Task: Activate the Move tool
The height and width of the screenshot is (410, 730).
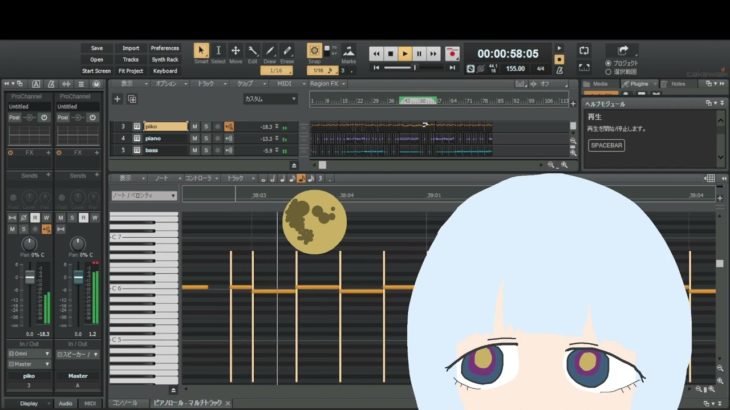Action: tap(236, 51)
